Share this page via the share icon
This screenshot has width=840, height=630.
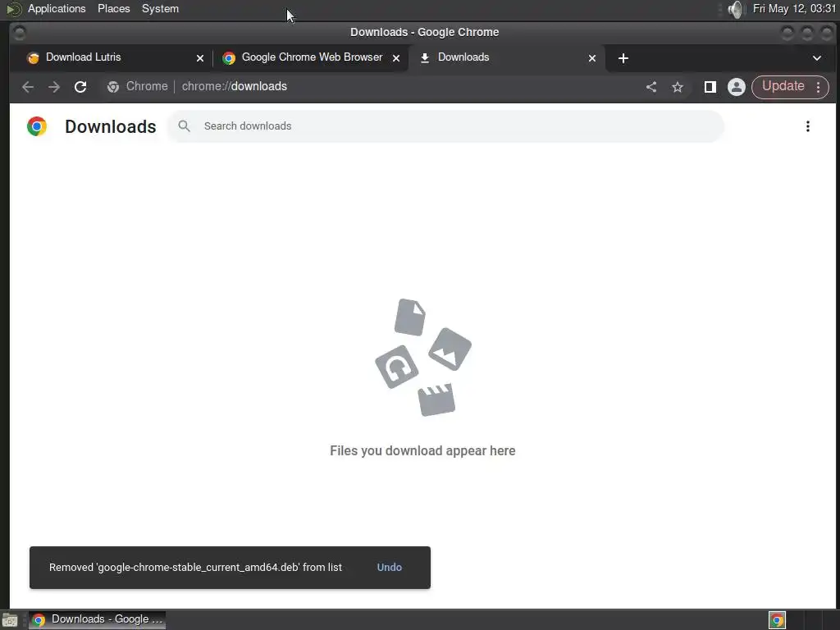pos(651,87)
